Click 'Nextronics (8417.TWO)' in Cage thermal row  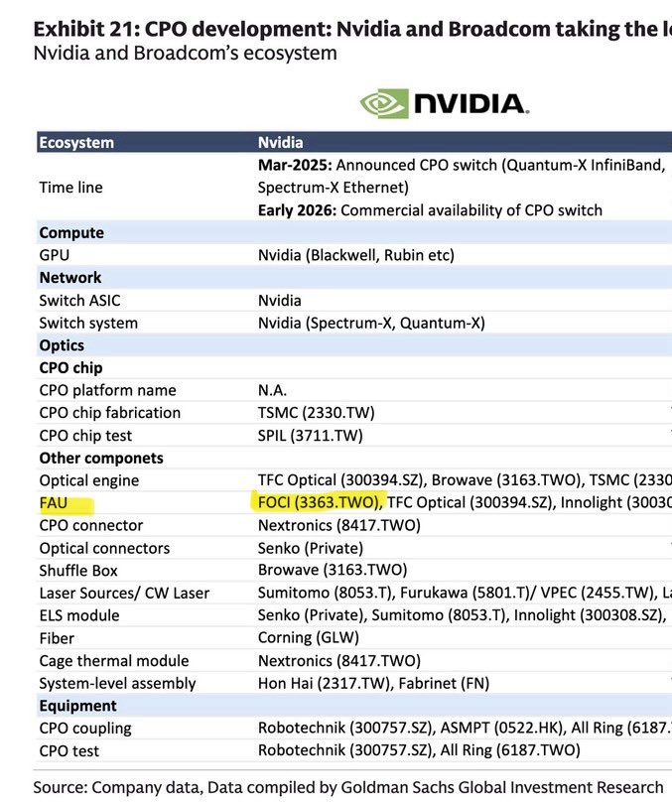tap(339, 661)
